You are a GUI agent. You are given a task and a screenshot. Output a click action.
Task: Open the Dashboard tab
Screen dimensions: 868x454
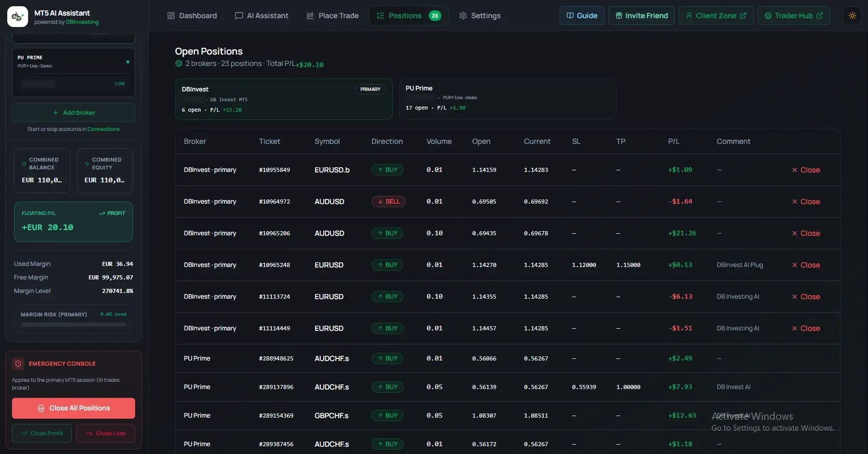tap(192, 16)
